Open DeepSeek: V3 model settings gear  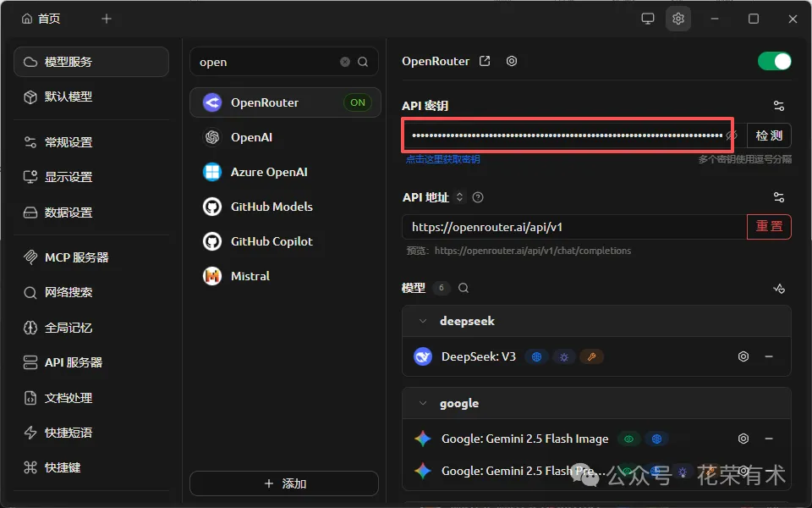tap(743, 356)
